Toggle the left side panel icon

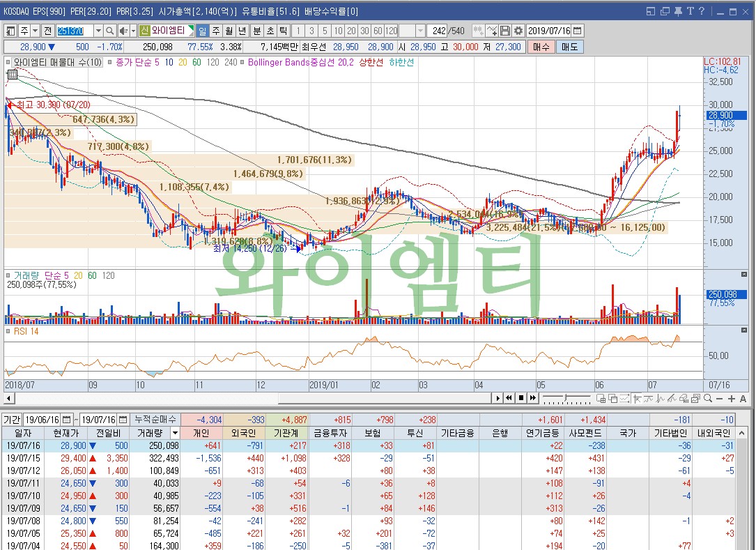point(10,31)
